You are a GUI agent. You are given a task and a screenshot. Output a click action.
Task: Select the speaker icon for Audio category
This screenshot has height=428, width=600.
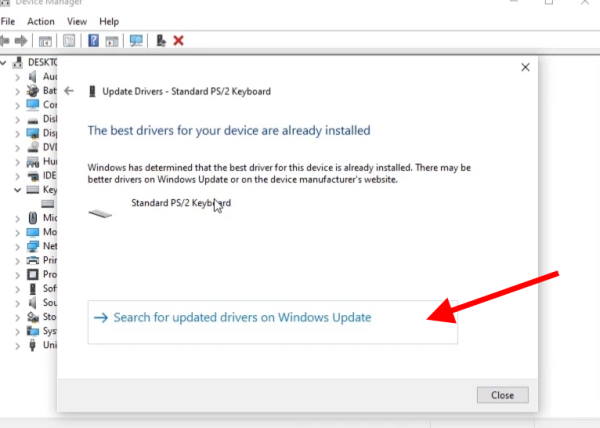point(33,76)
